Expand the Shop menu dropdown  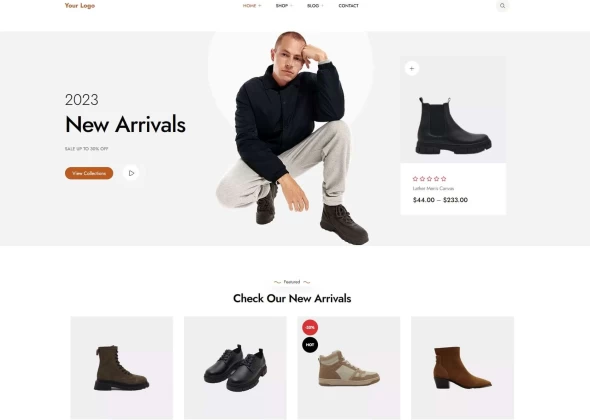click(284, 6)
